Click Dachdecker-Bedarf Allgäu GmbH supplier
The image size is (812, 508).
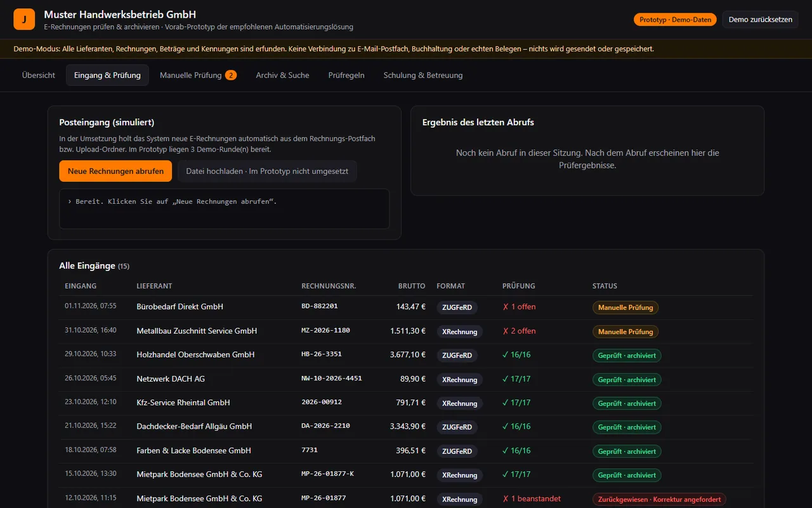194,426
